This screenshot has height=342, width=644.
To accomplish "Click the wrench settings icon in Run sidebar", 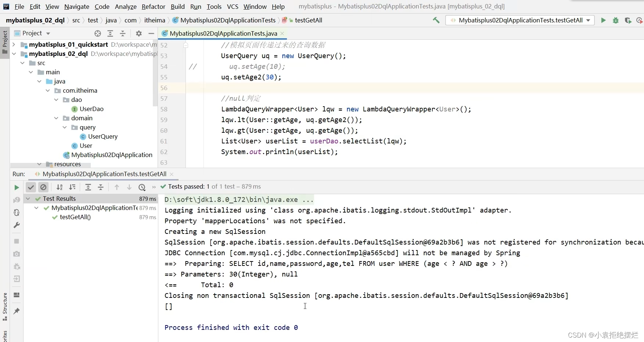I will point(17,225).
